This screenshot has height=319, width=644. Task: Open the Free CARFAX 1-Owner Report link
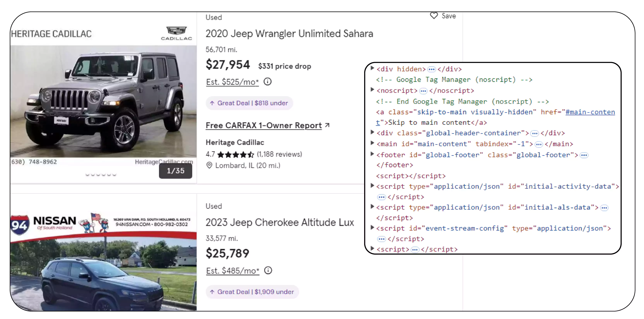[x=264, y=125]
